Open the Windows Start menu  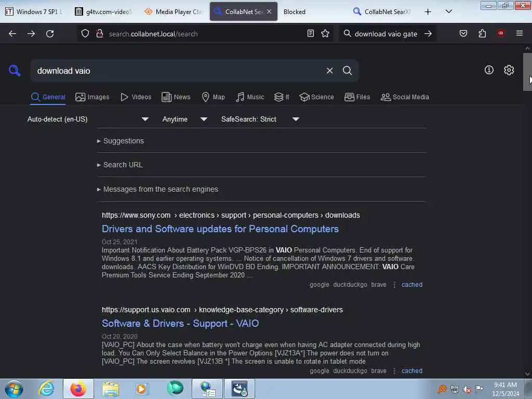pyautogui.click(x=14, y=389)
